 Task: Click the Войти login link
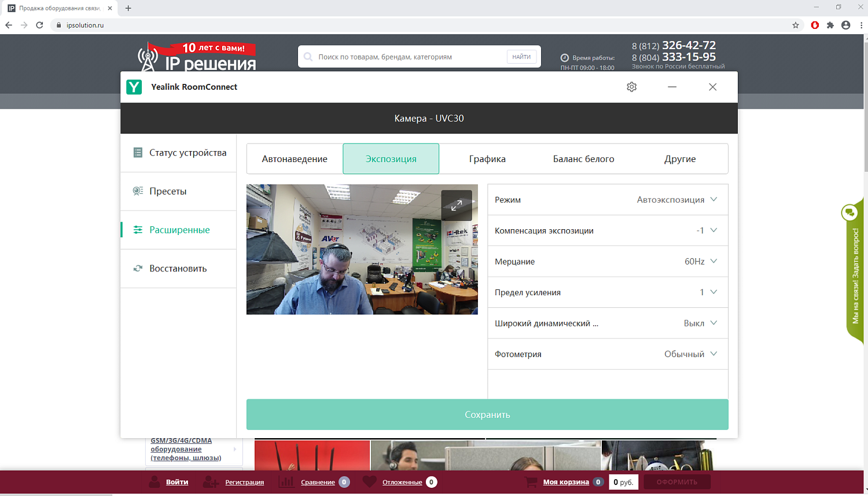[177, 482]
